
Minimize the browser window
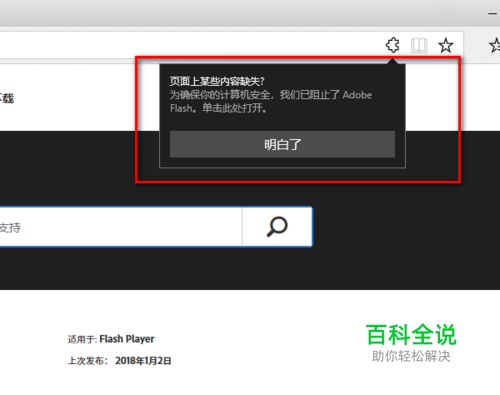point(493,13)
